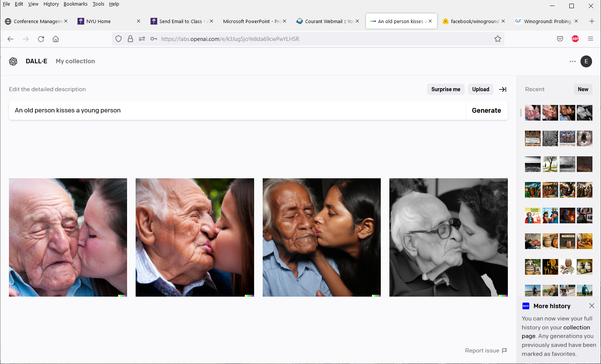The width and height of the screenshot is (601, 364).
Task: Dismiss the More history notification
Action: pos(592,306)
